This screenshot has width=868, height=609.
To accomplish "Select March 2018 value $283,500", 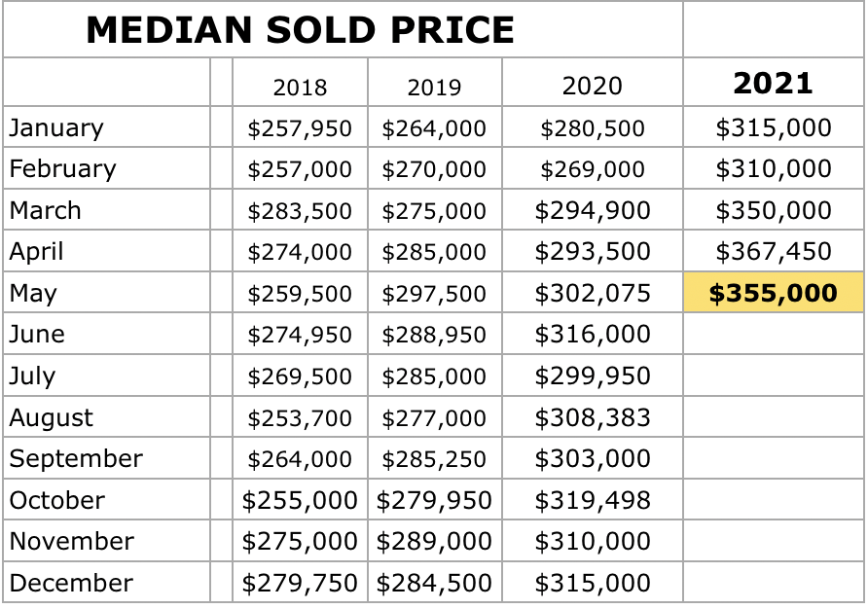I will click(300, 211).
